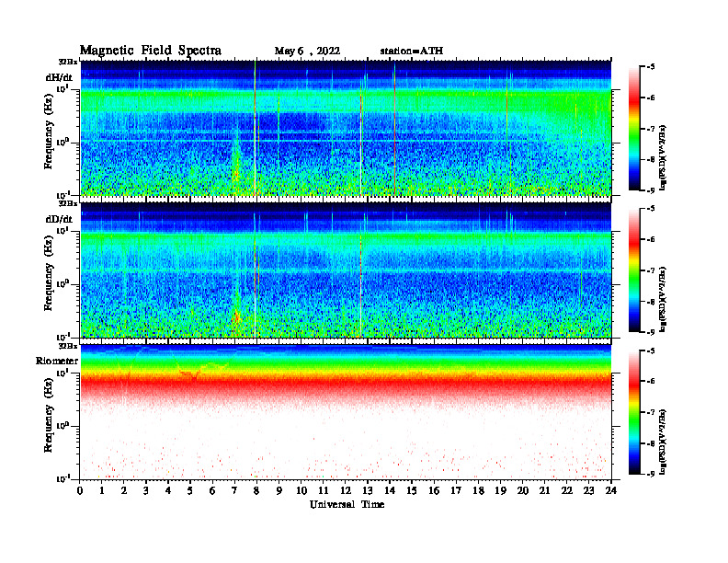Click hour 12 on the Universal Time axis

(x=346, y=490)
